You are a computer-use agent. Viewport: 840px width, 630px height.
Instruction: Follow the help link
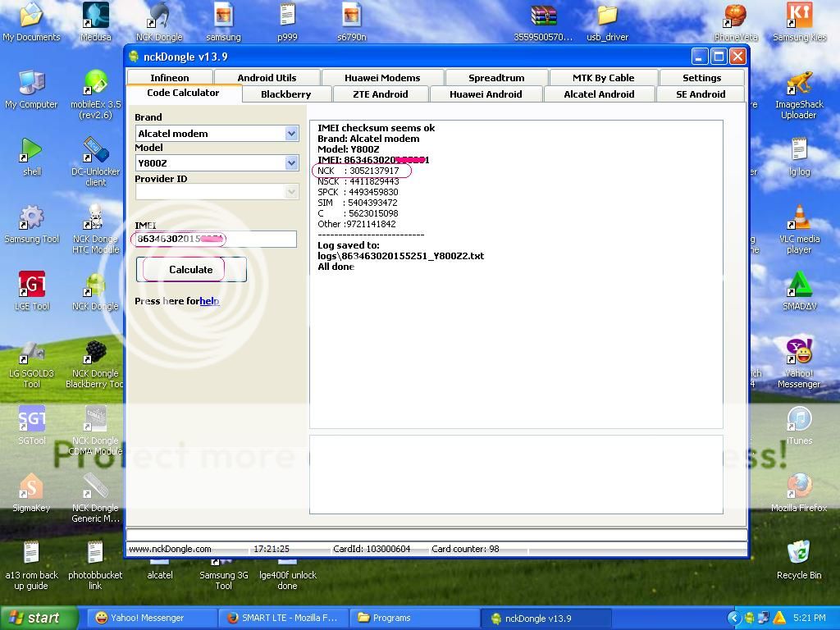[x=209, y=301]
